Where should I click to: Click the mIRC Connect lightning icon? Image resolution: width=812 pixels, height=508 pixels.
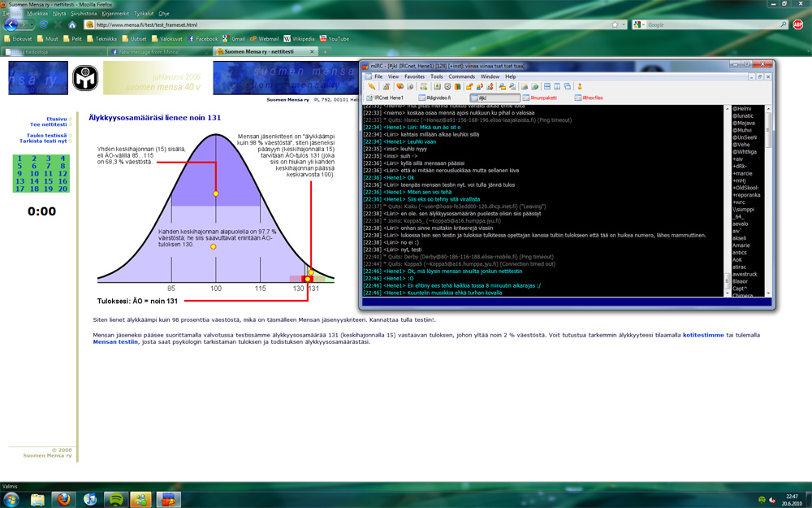point(372,87)
